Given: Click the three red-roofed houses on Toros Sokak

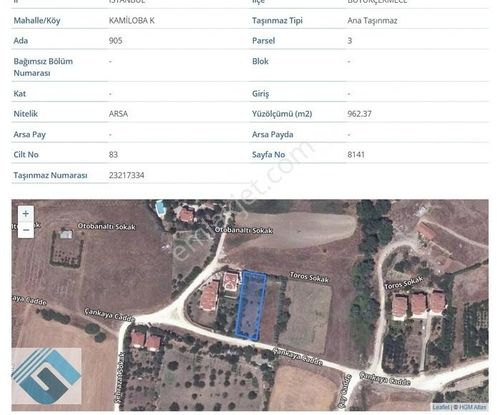Looking at the screenshot, I should tap(419, 305).
